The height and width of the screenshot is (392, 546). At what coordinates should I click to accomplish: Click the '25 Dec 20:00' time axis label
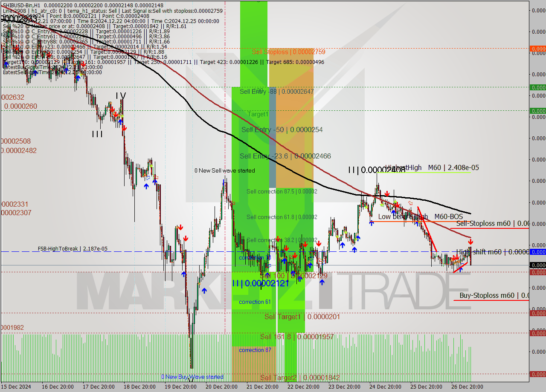(426, 387)
